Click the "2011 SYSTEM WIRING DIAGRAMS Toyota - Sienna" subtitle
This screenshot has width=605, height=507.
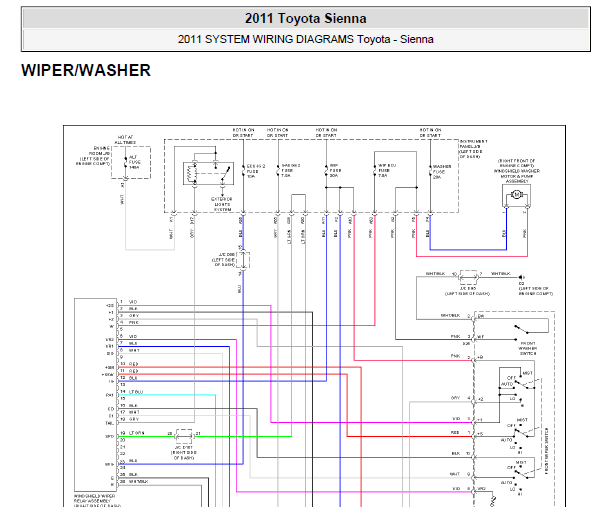tap(306, 39)
